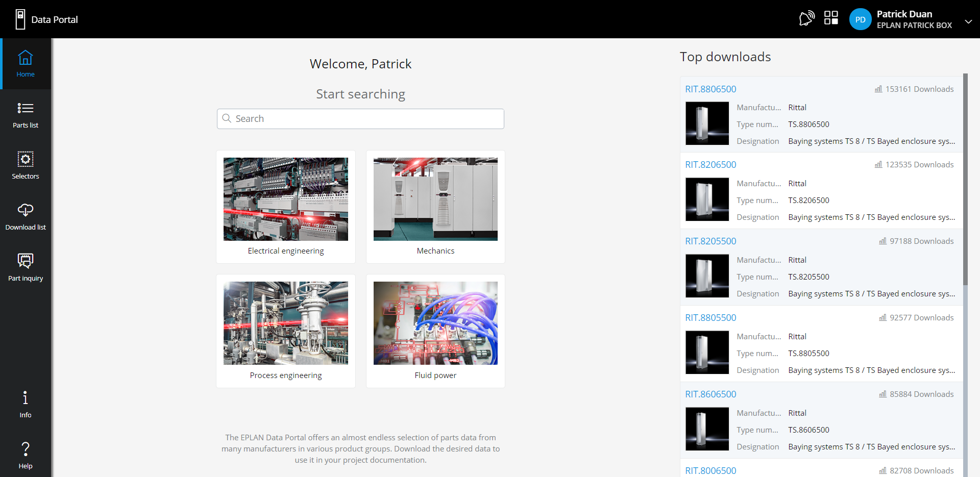Viewport: 980px width, 477px height.
Task: Open part RIT.8606500 link
Action: 710,394
